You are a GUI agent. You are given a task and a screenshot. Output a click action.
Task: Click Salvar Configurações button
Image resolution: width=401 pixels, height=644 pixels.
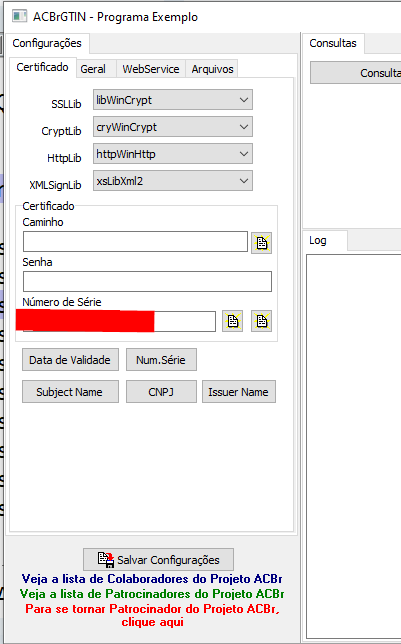[x=158, y=559]
